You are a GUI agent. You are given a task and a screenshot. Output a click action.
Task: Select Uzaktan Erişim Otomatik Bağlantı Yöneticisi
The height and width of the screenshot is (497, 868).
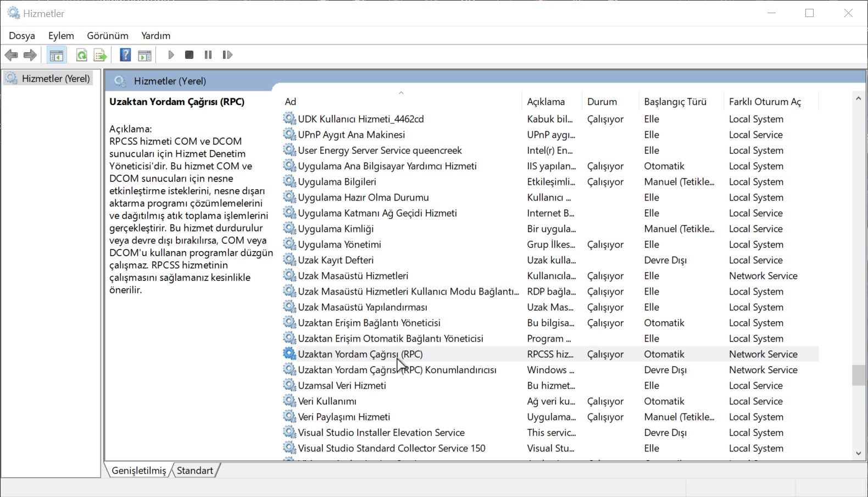click(x=391, y=338)
